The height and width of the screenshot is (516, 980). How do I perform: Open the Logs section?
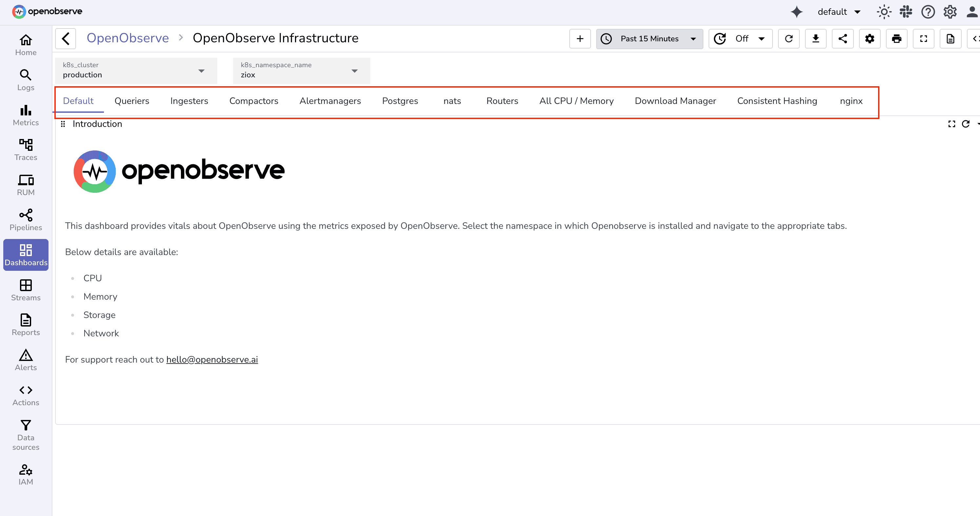[x=26, y=80]
